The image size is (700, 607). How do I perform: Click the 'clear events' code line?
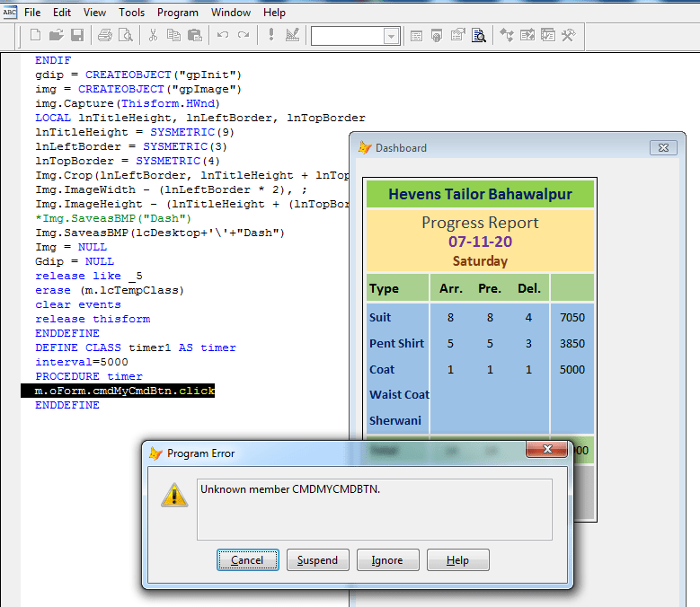[78, 304]
